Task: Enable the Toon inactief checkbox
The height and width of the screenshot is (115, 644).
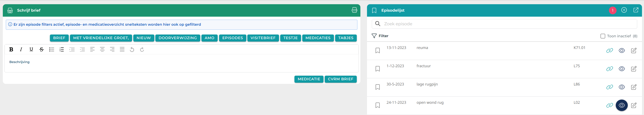Action: [x=603, y=36]
